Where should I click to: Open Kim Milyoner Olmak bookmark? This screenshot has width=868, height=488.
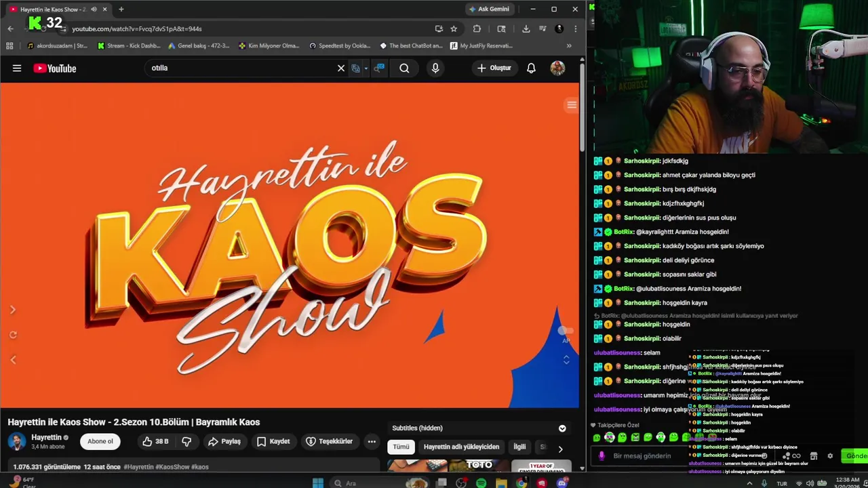(x=269, y=45)
